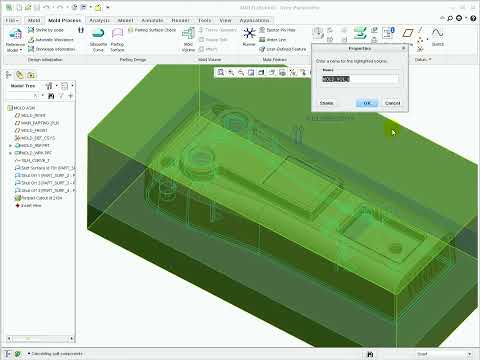Viewport: 480px width, 360px height.
Task: Click the green Mold Opening icon
Action: (360, 33)
